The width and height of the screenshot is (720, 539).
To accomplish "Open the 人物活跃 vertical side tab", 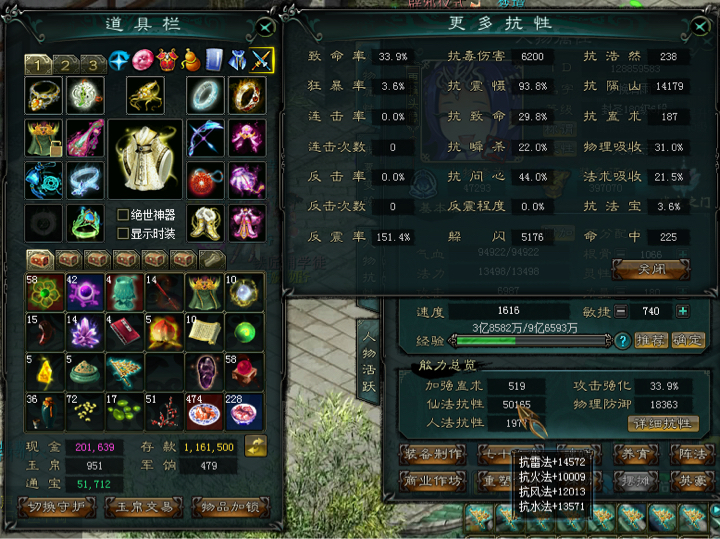I will [x=369, y=362].
